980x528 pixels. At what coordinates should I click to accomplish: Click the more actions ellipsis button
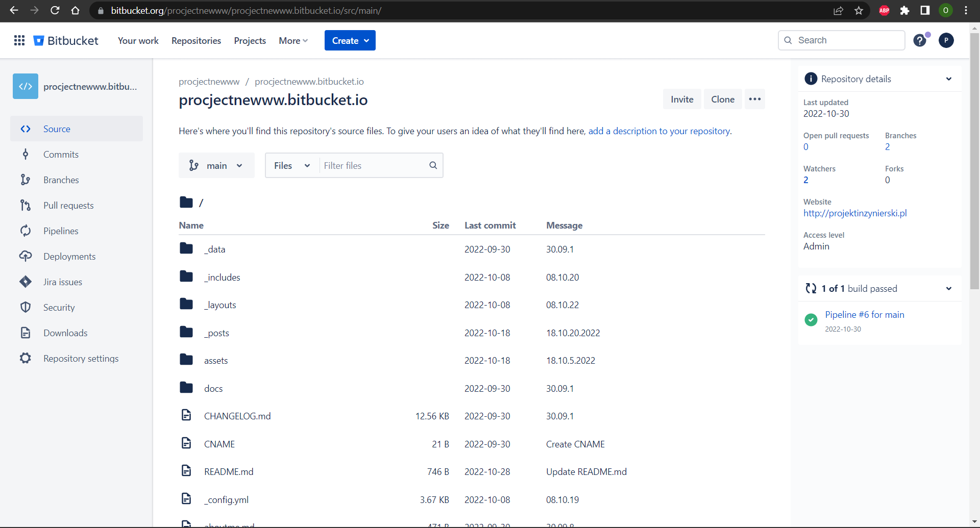[x=754, y=99]
